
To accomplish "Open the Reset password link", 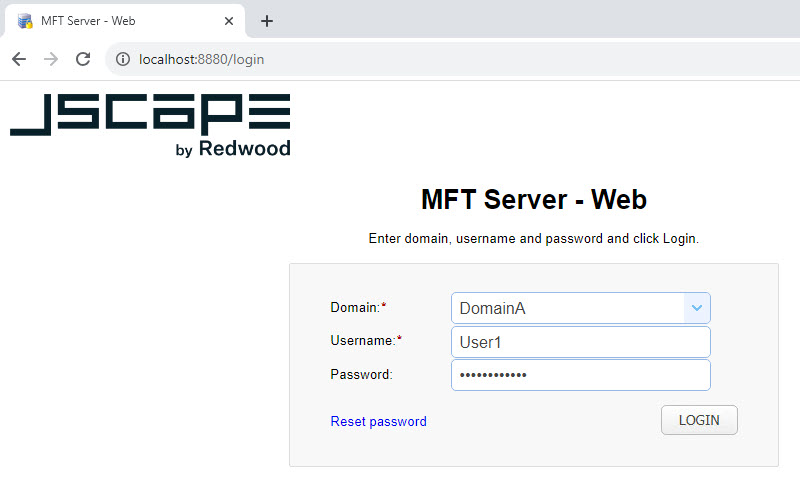I will click(379, 421).
